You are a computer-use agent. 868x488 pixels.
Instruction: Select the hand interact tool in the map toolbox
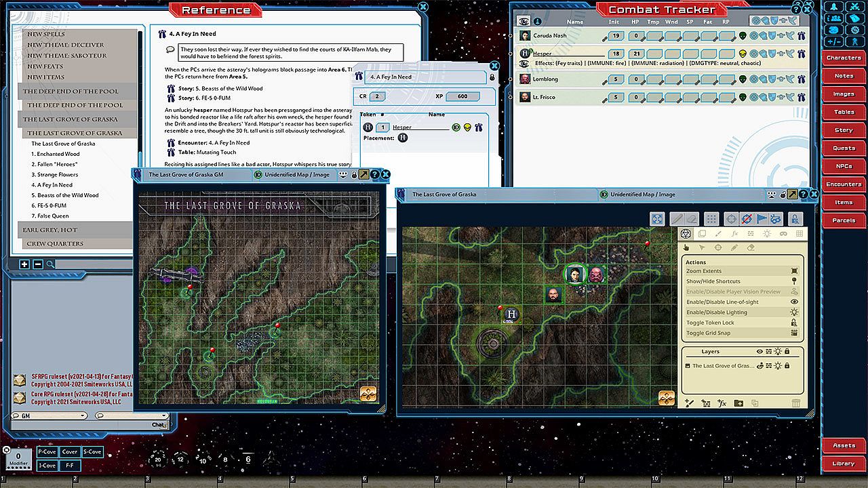687,248
